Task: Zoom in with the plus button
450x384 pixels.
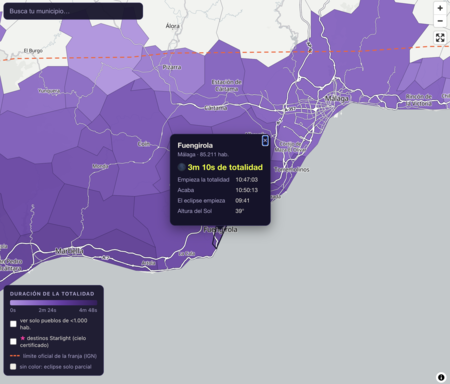Action: [x=440, y=8]
